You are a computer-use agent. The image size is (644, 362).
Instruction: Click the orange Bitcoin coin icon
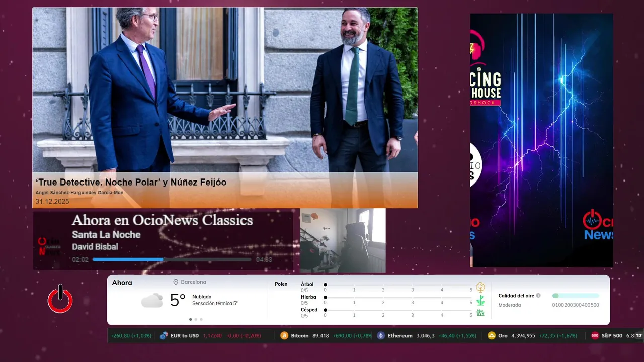point(284,336)
